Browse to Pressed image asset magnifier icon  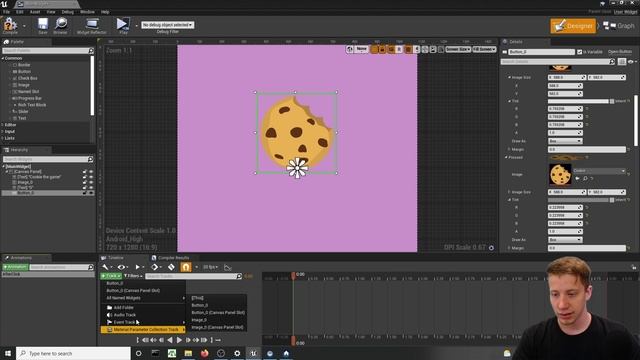coord(585,178)
